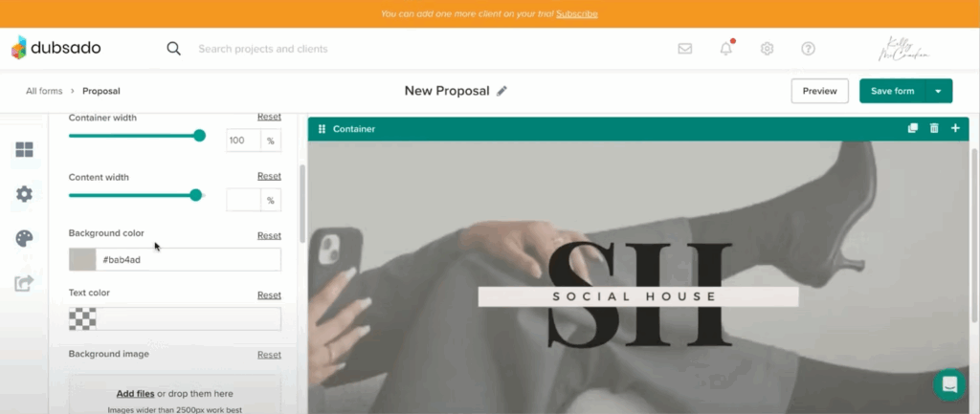Delete the Container using trash icon
The height and width of the screenshot is (414, 980).
click(x=934, y=129)
